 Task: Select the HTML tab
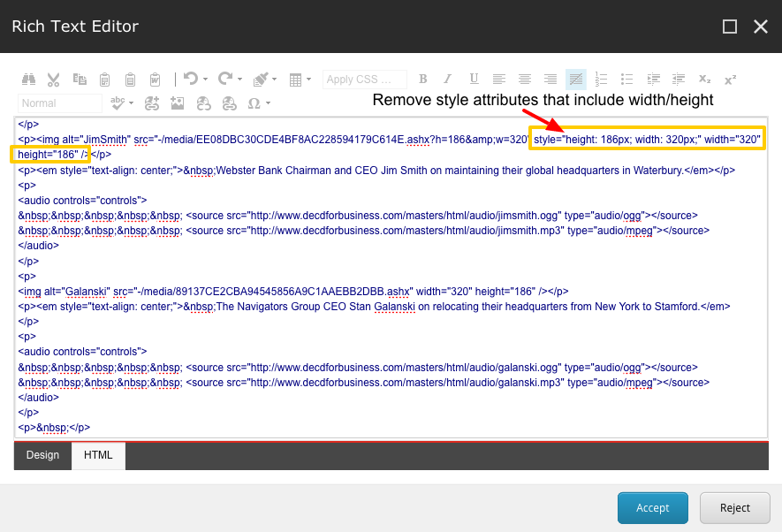tap(97, 455)
